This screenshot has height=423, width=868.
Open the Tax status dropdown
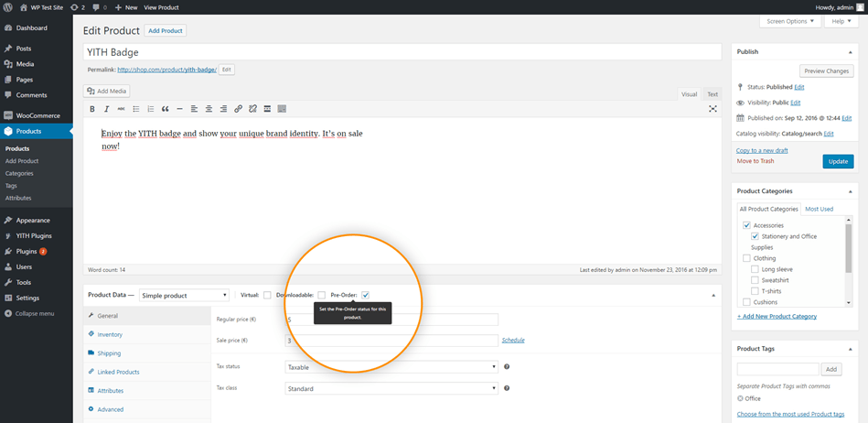point(391,367)
